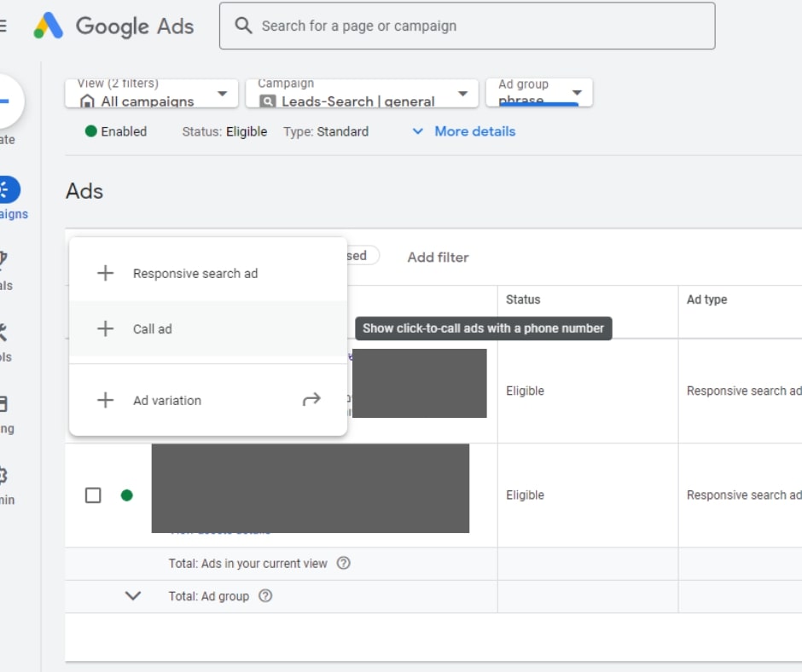Click Add filter

click(438, 258)
